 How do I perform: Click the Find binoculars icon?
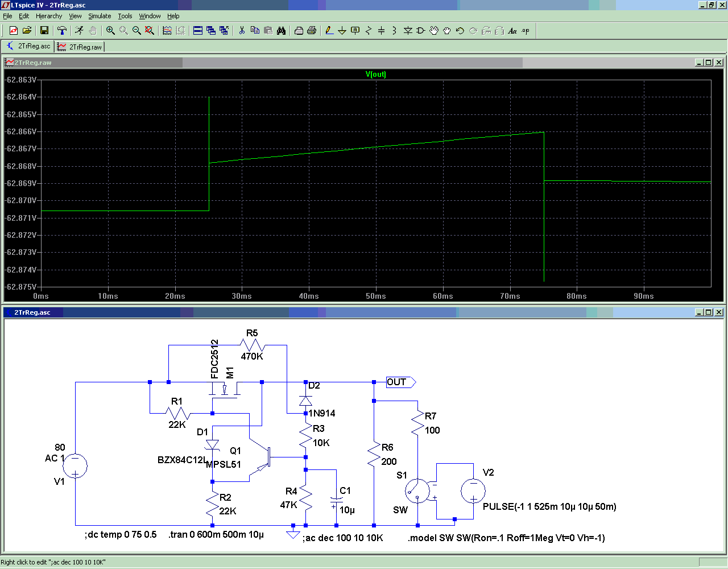point(281,31)
